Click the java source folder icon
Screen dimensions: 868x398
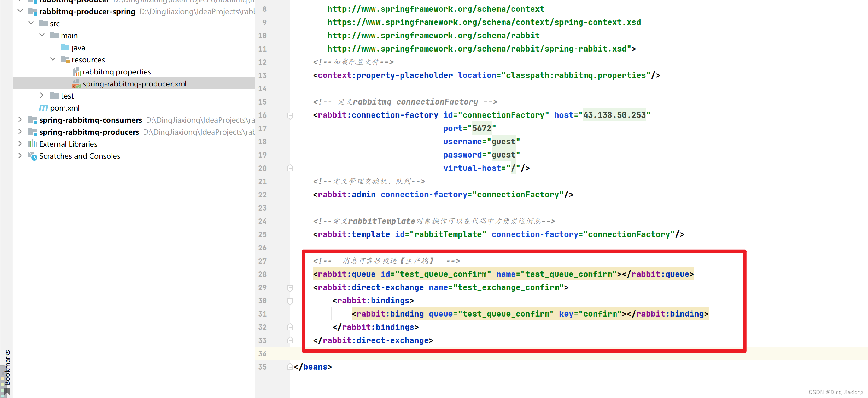click(x=65, y=48)
